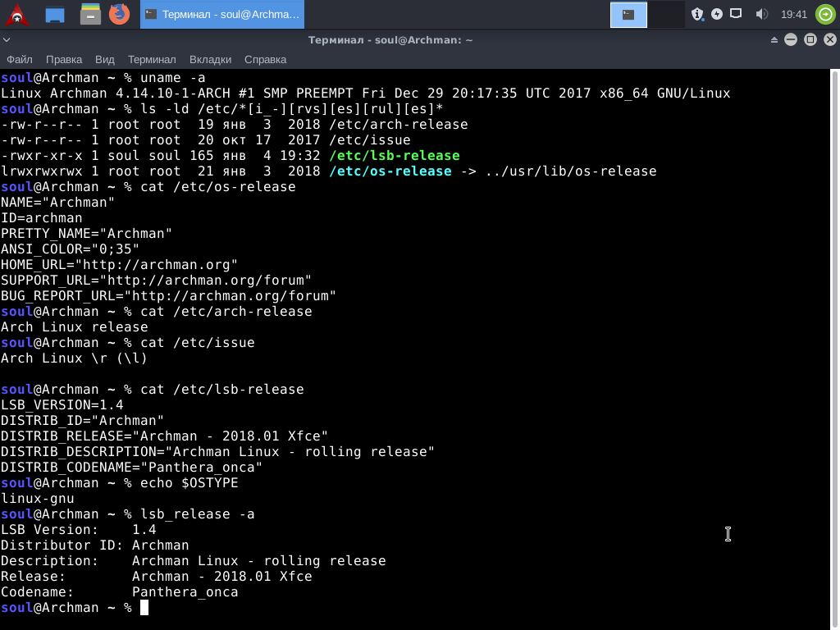Screen dimensions: 840x630
Task: Click the LSB_VERSION=1.4 line
Action: pos(62,405)
